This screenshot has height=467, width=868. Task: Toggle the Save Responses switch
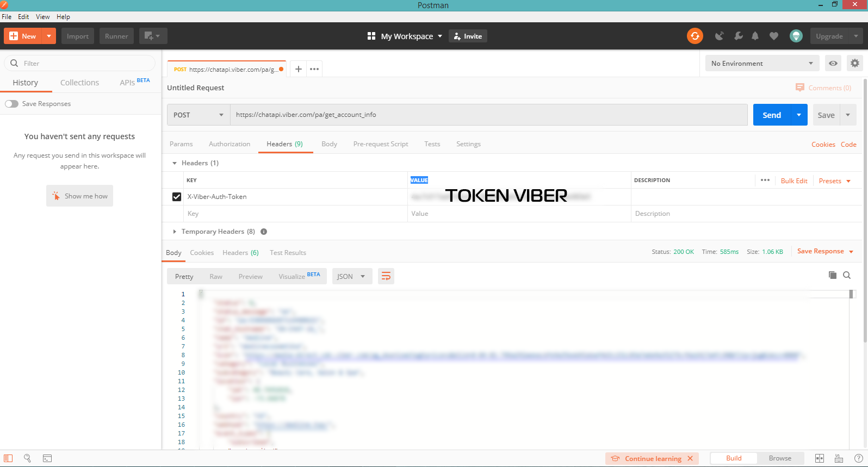click(12, 104)
